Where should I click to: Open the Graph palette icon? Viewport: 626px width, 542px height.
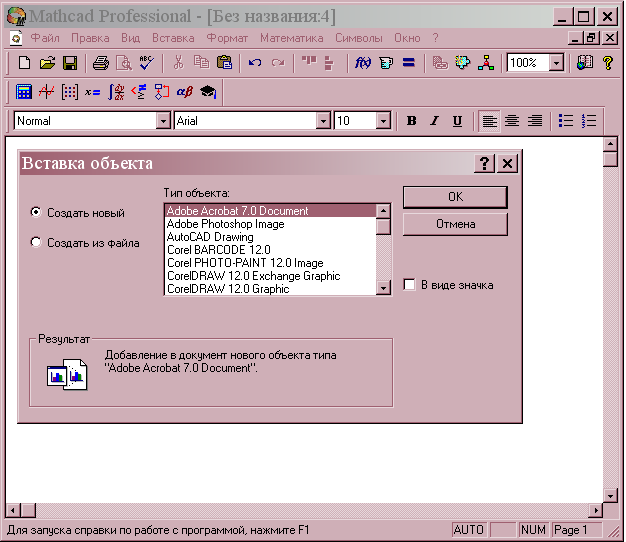(x=46, y=92)
